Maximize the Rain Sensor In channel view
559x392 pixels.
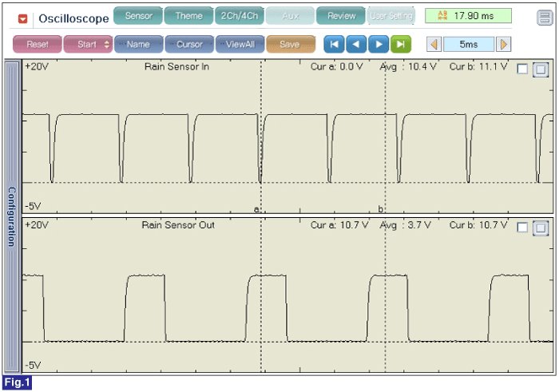coord(541,70)
